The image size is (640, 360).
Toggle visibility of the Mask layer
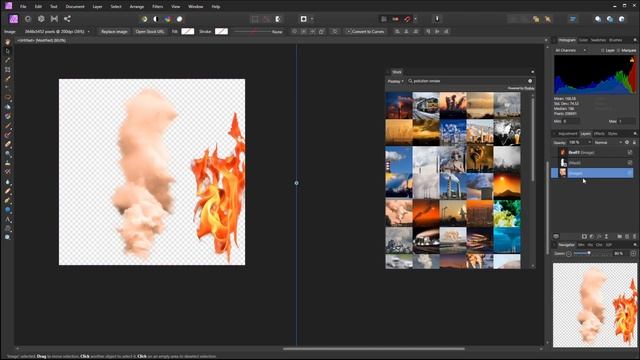(629, 163)
